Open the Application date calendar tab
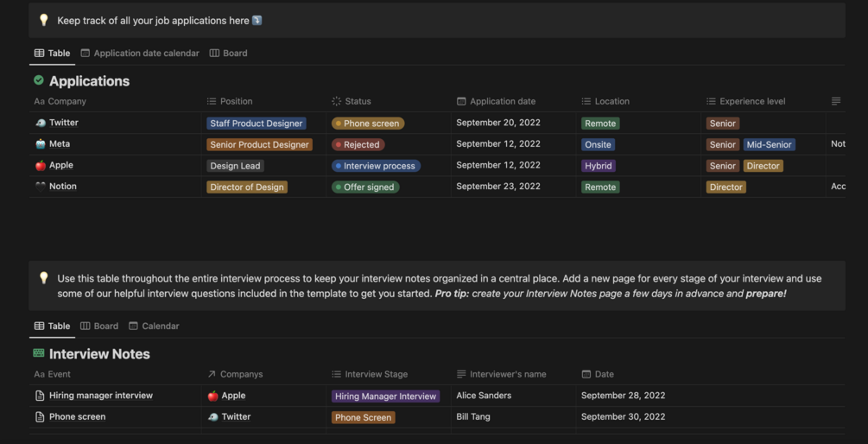The width and height of the screenshot is (868, 444). pos(140,53)
